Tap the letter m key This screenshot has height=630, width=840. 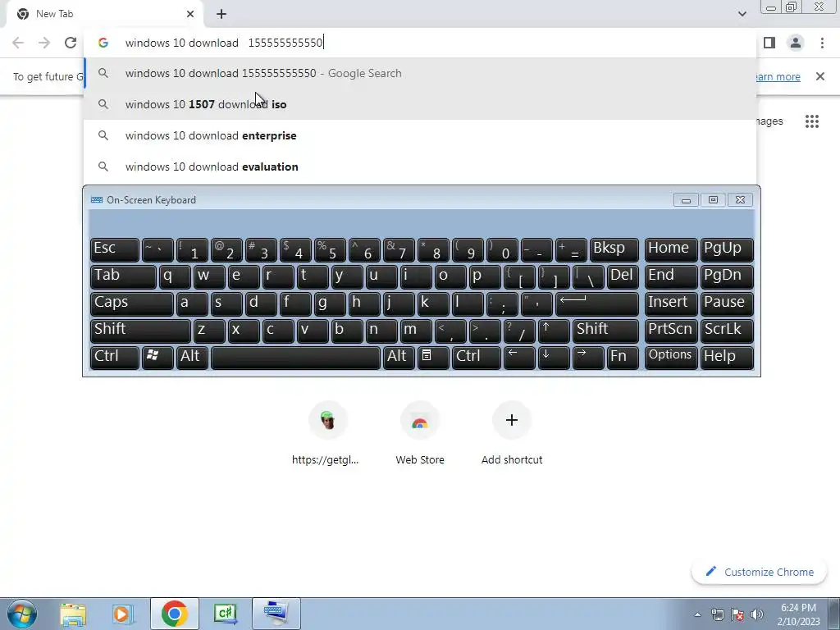(416, 330)
